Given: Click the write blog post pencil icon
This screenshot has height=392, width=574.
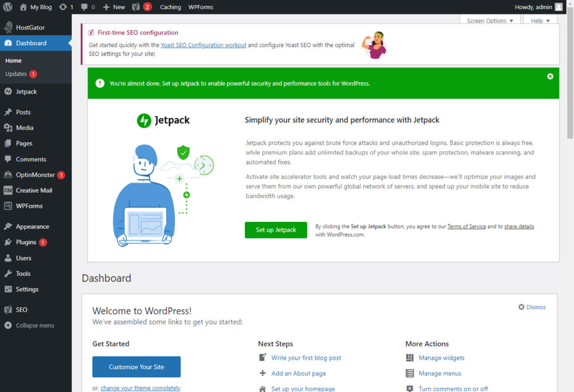Looking at the screenshot, I should pos(262,357).
